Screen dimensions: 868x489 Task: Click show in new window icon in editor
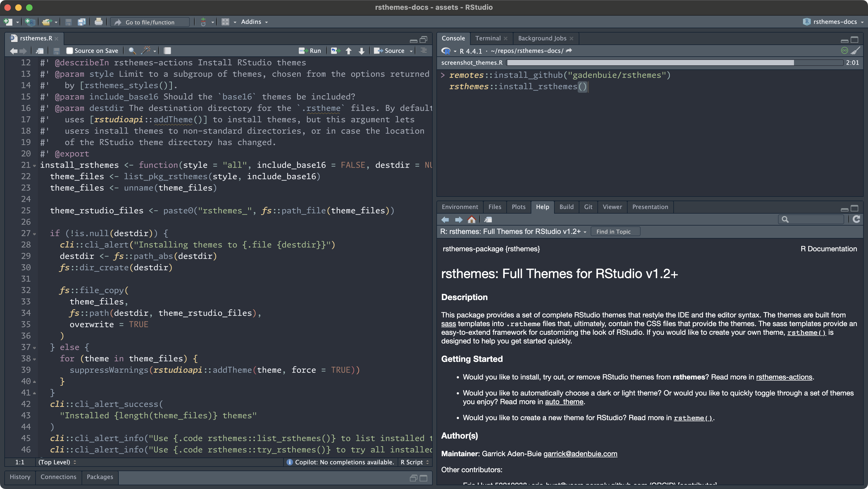tap(40, 50)
